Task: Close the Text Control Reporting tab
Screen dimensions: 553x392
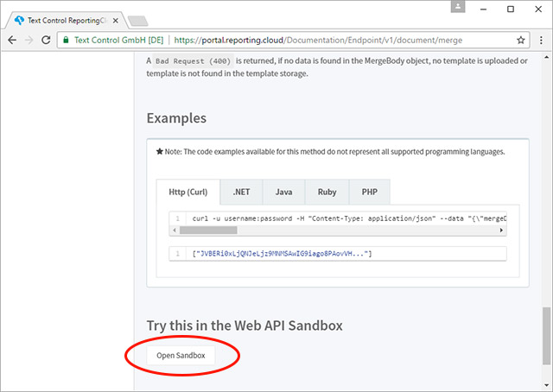Action: [x=115, y=21]
